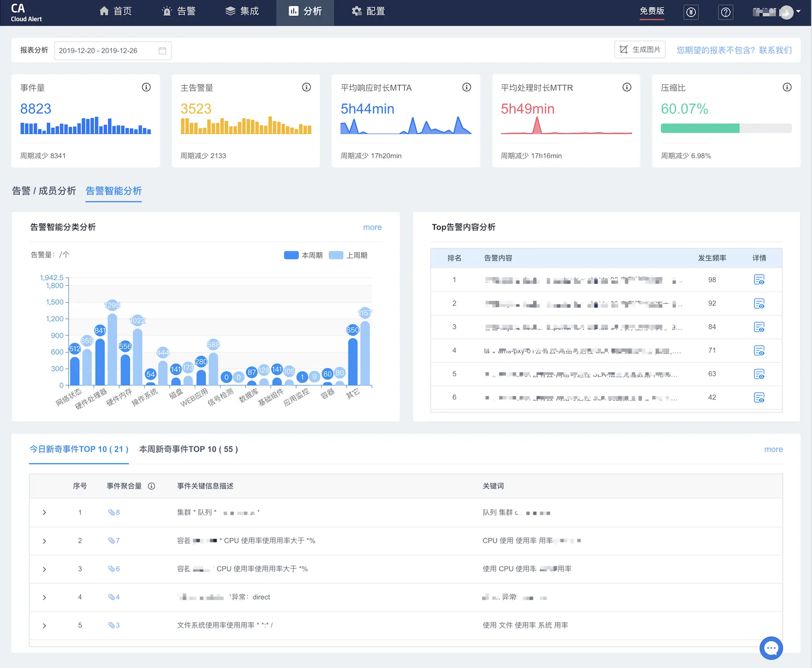
Task: Show info icon on 压缩比 card
Action: [x=787, y=87]
